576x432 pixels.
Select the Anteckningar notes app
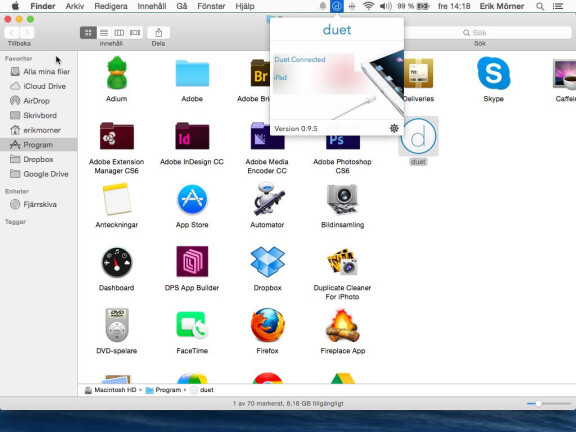click(116, 199)
